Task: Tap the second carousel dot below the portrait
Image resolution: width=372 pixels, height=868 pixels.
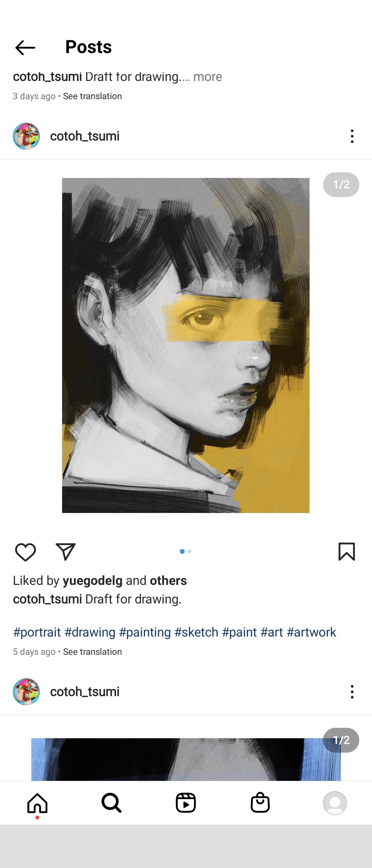Action: (189, 551)
